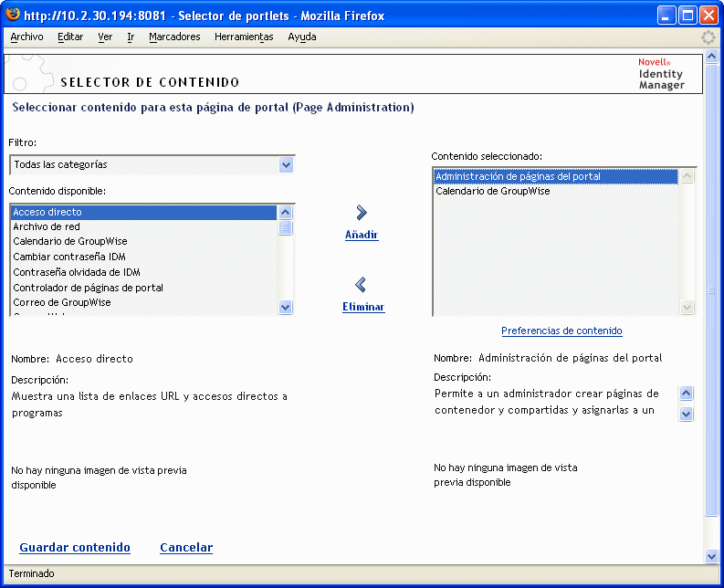Close the Selector de portlets window
Viewport: 724px width, 588px height.
(708, 16)
